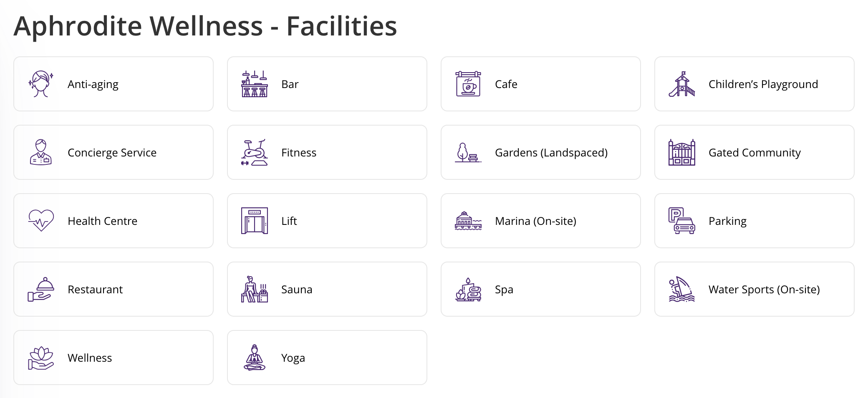
Task: Click the Water Sports windsurfing icon
Action: 682,289
